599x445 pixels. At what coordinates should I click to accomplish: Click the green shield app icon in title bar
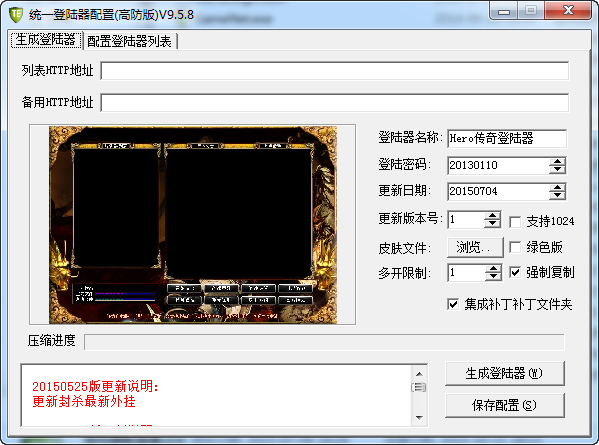16,14
